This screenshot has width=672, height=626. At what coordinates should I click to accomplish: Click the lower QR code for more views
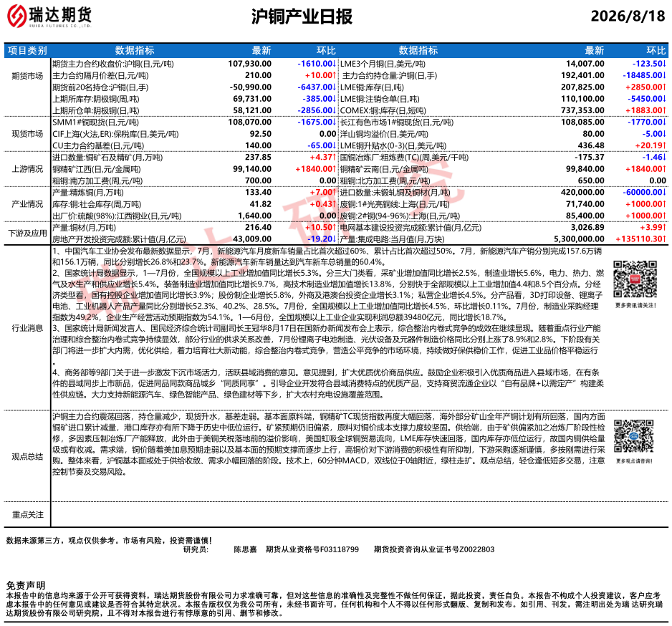(x=634, y=435)
